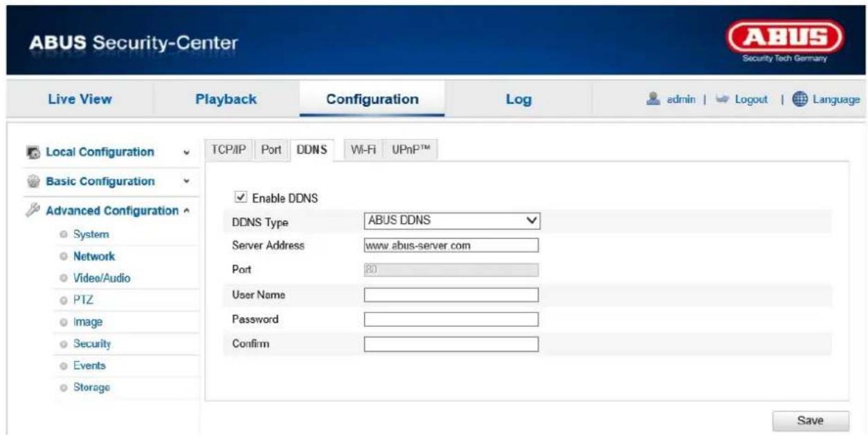Open PTZ settings in sidebar
Screen dimensions: 868x435
(x=82, y=300)
